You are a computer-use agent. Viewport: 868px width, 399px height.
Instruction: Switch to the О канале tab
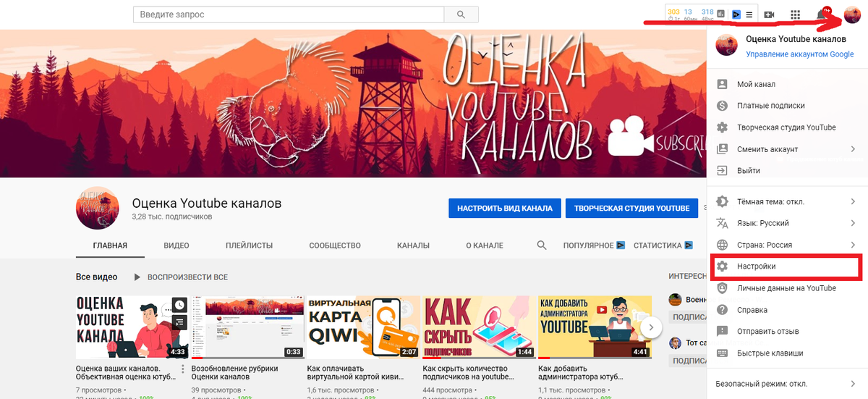[x=484, y=245]
